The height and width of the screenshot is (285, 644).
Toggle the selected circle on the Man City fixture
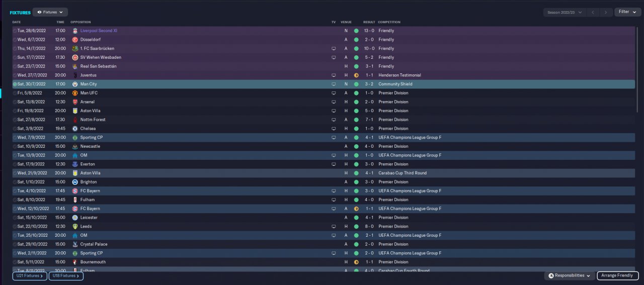(x=15, y=84)
